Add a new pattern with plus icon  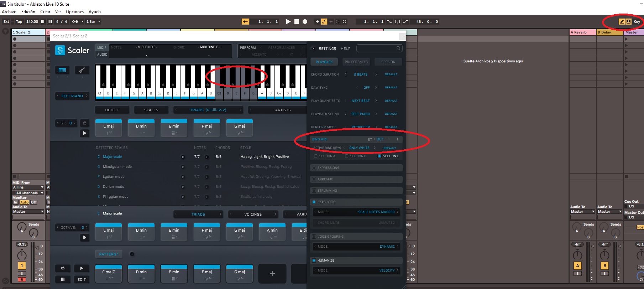click(132, 254)
